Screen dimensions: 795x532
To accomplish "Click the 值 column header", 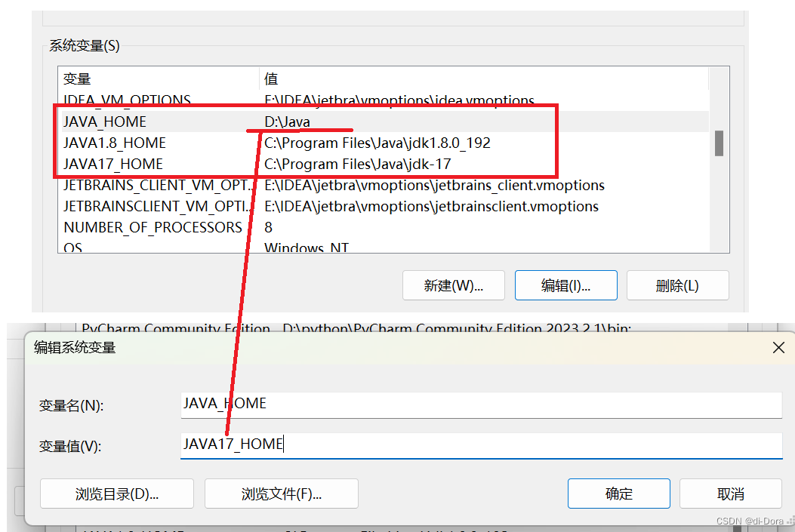I will coord(484,79).
